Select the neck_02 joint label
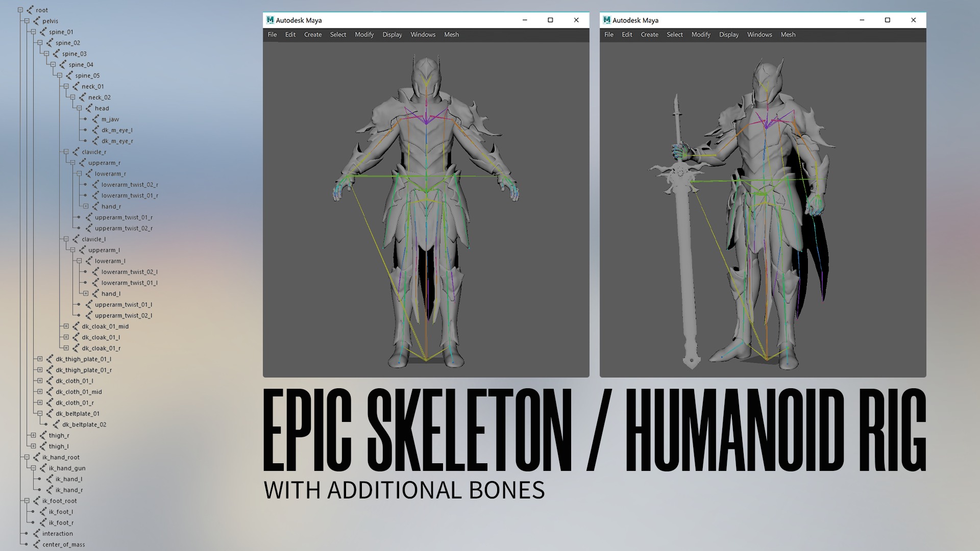Viewport: 980px width, 551px height. click(100, 97)
